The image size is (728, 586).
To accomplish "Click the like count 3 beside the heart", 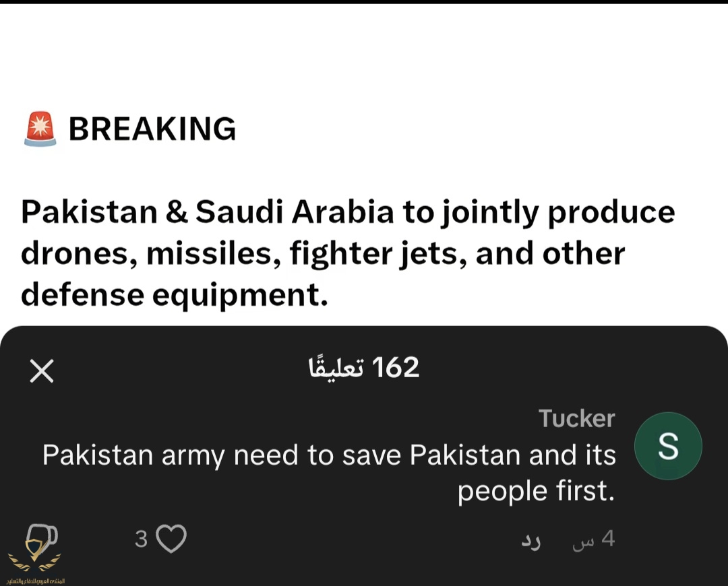I will point(141,539).
